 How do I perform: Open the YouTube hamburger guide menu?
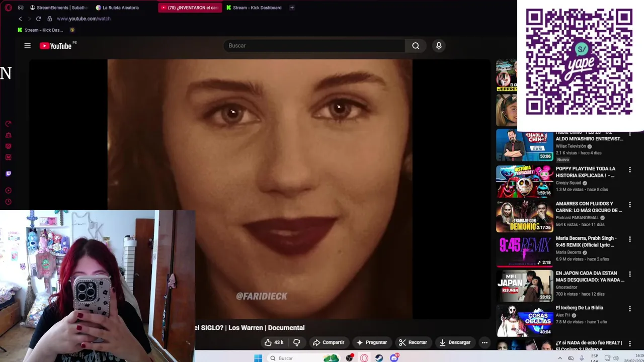28,46
